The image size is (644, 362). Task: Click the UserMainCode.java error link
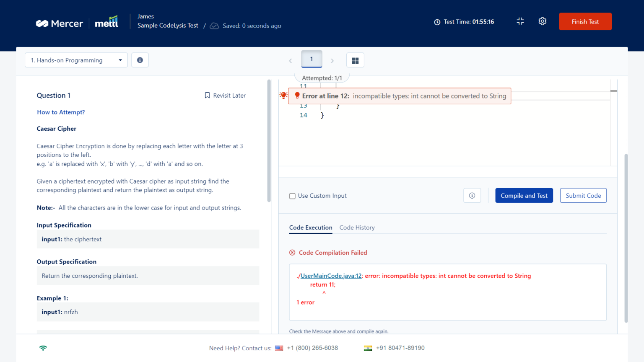pos(331,276)
